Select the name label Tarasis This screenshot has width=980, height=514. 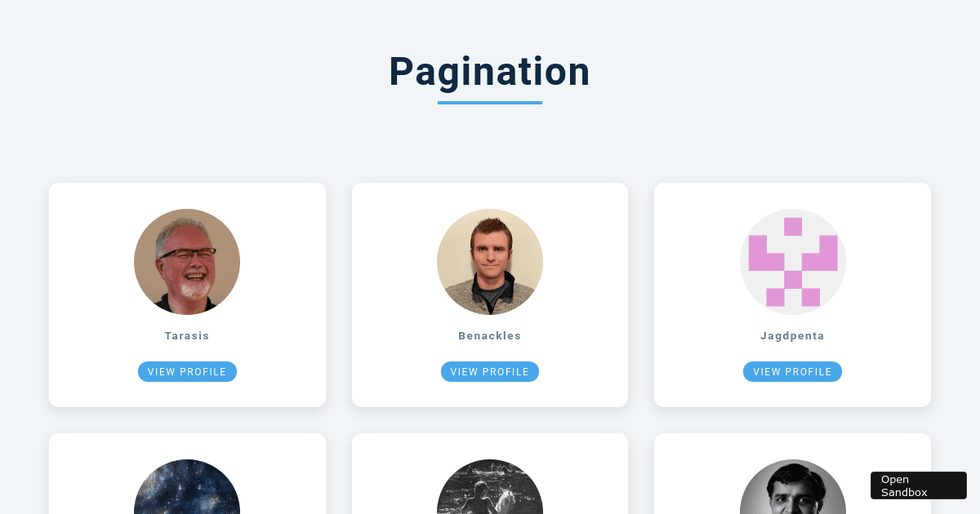click(x=187, y=335)
